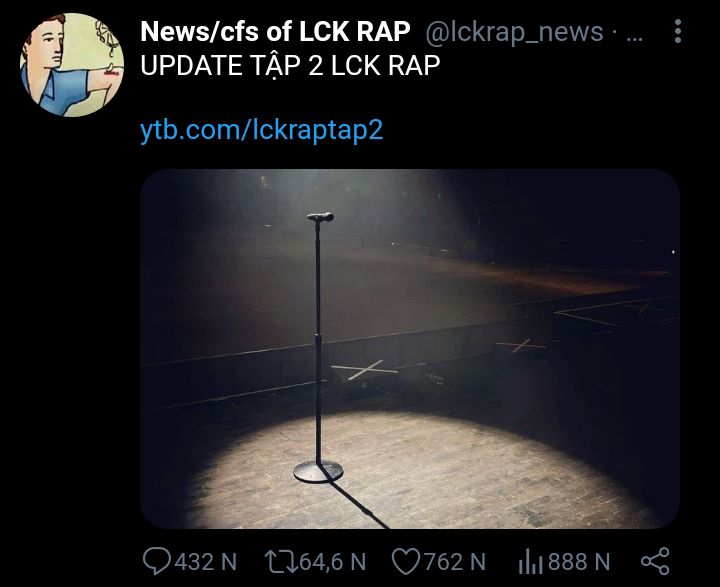The width and height of the screenshot is (720, 587).
Task: Click the 432 N reply count
Action: pyautogui.click(x=205, y=562)
